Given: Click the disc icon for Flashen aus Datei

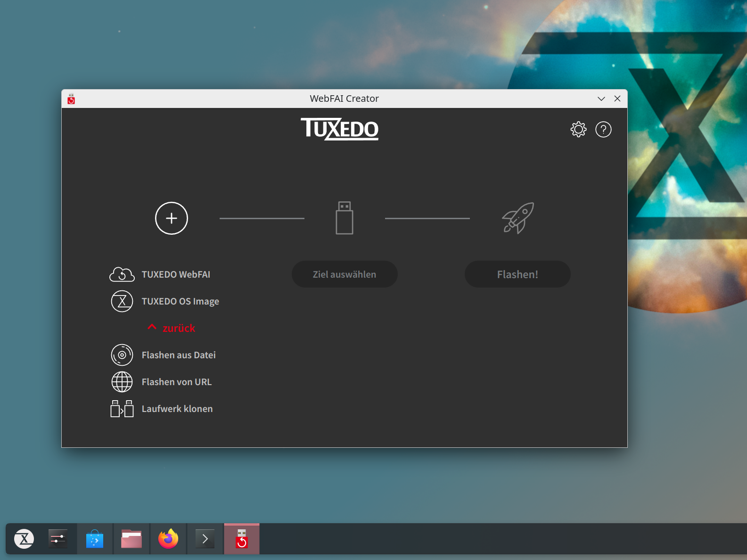Looking at the screenshot, I should (x=122, y=355).
